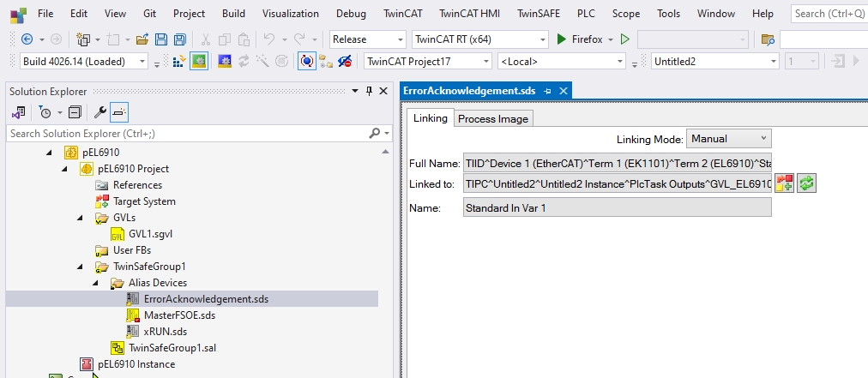Click the Find in Files icon
868x378 pixels.
[x=768, y=39]
